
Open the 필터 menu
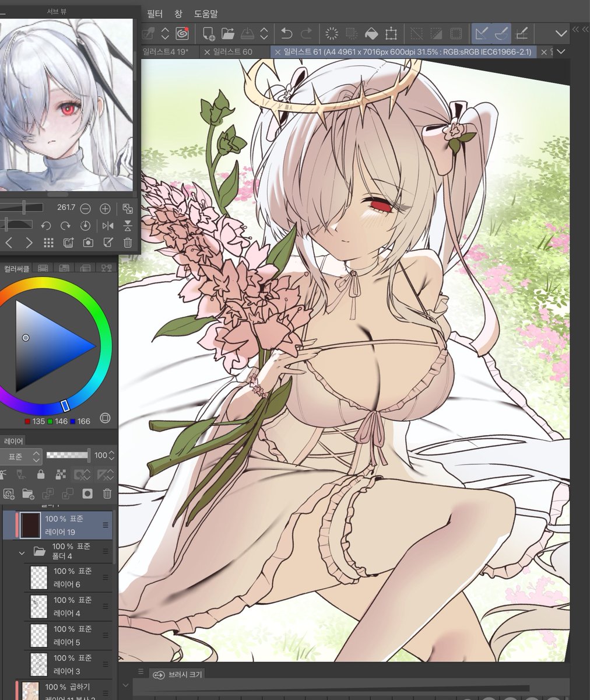click(155, 13)
